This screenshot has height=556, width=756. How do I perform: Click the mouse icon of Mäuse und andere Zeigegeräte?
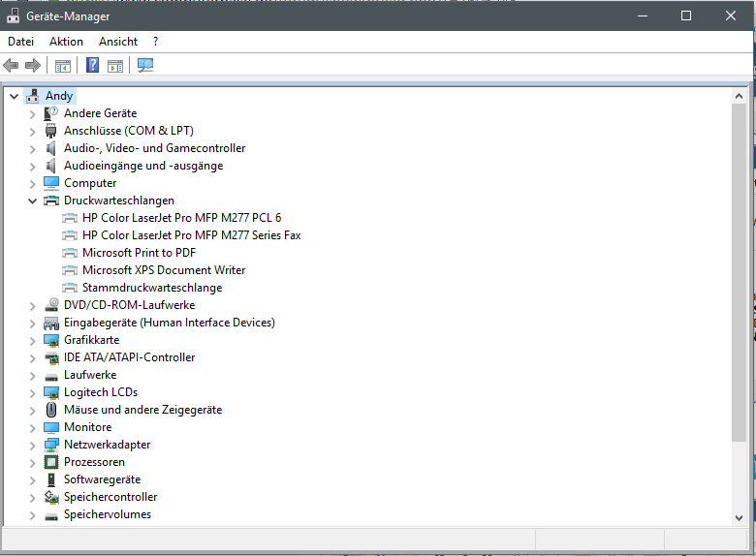coord(51,410)
